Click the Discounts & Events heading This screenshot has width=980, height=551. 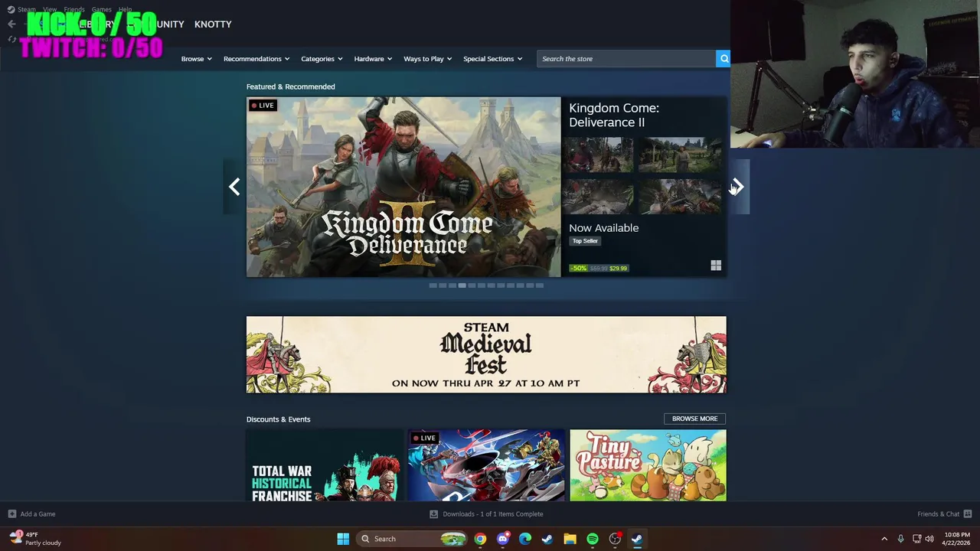coord(278,419)
